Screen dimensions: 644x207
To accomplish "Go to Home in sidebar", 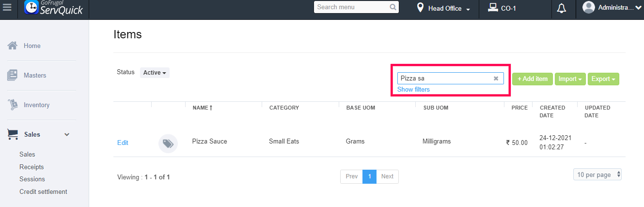I will [32, 46].
